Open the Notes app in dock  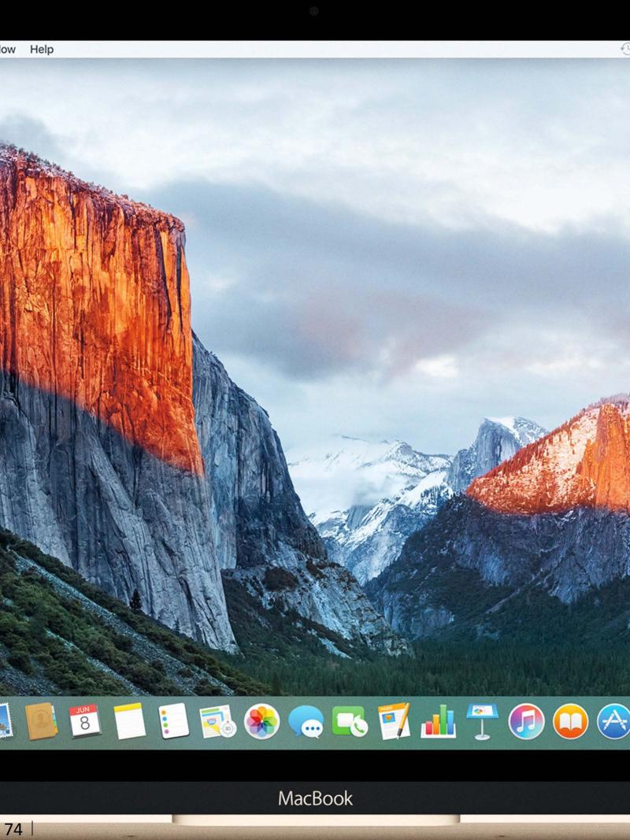click(130, 721)
